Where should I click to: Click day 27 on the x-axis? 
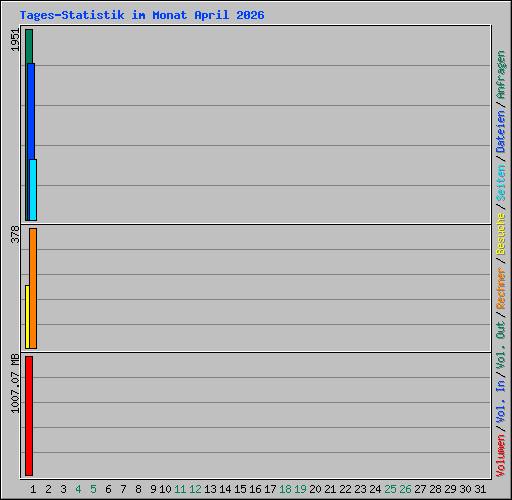(x=420, y=489)
